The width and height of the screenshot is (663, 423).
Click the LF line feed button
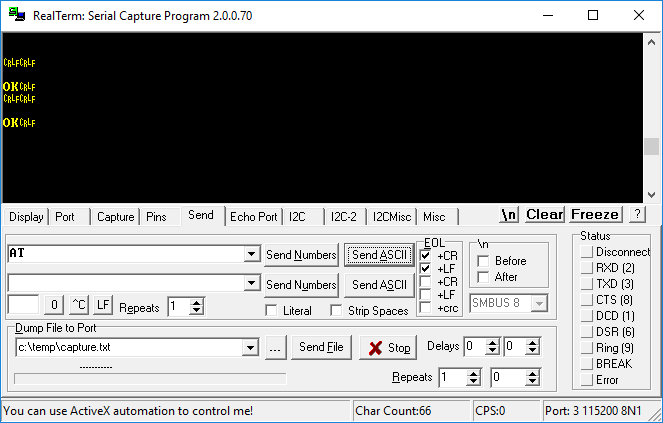(103, 305)
